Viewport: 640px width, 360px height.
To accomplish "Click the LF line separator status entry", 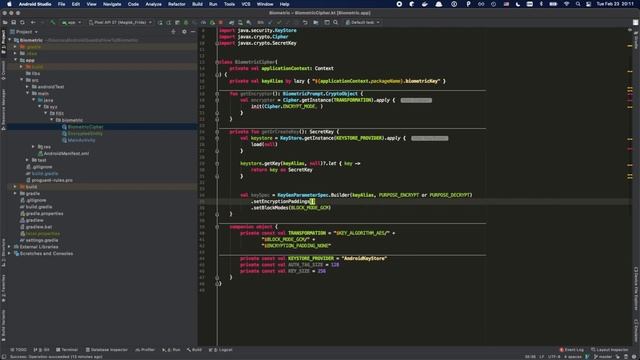I will click(x=542, y=357).
